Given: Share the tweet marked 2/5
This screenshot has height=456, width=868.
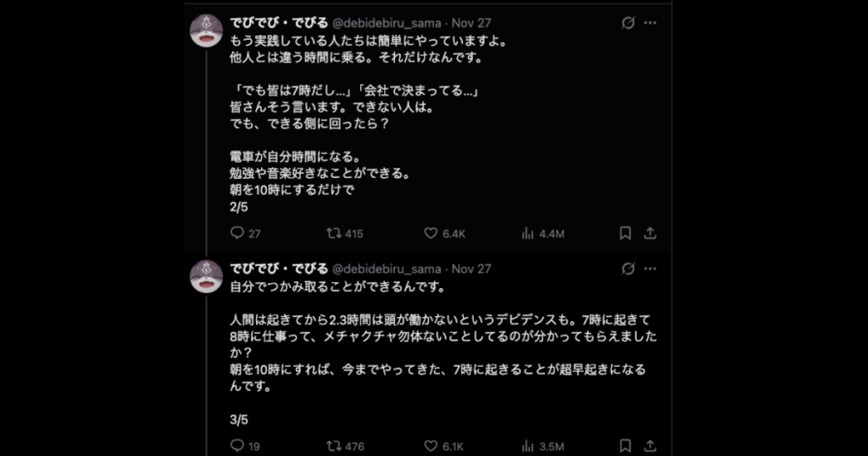Looking at the screenshot, I should (650, 233).
